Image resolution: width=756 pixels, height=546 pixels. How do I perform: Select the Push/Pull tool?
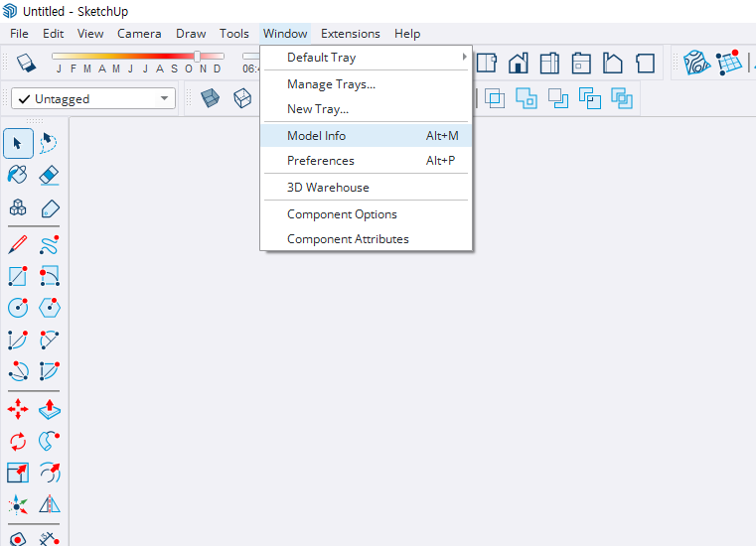point(50,409)
